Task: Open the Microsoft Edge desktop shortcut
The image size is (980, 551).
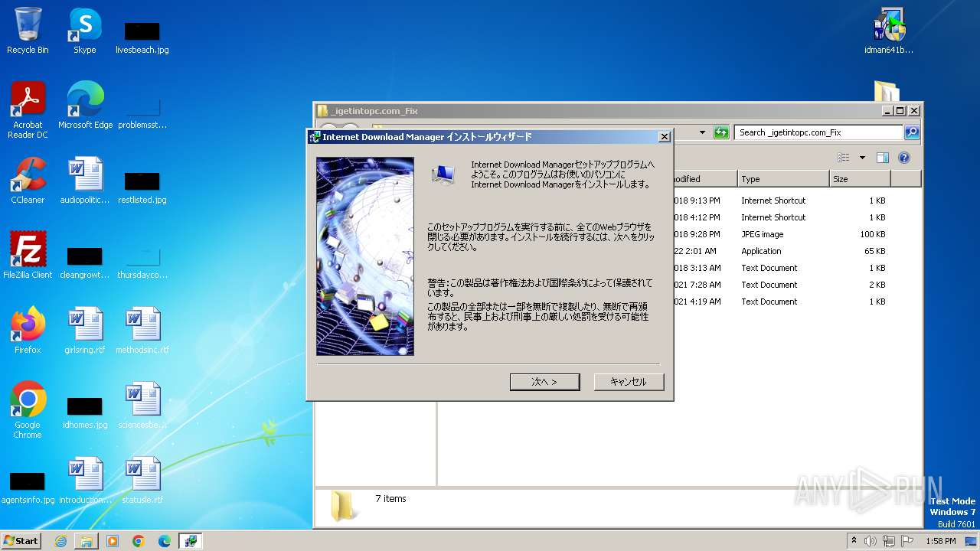Action: click(x=85, y=106)
